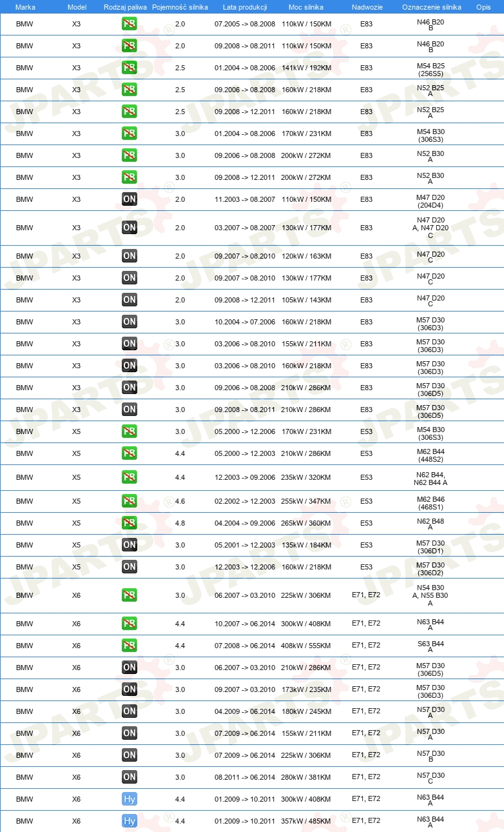
Task: Click X5 model cell in the M62 B44 row
Action: tap(77, 453)
